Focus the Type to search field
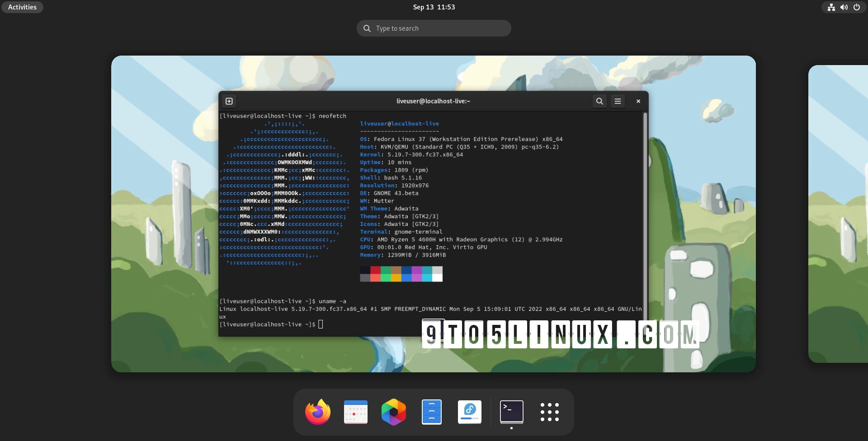 pos(434,28)
